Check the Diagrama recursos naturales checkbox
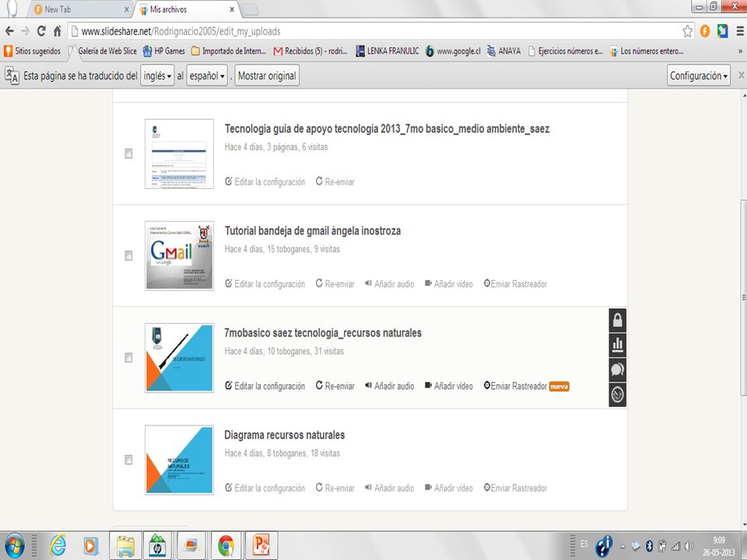 [x=128, y=460]
